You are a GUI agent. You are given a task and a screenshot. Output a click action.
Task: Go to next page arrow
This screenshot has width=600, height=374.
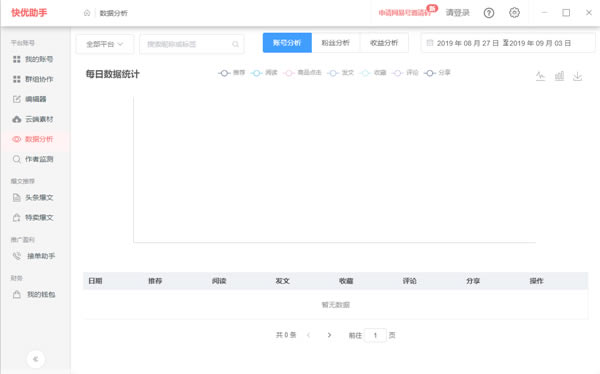[x=329, y=335]
